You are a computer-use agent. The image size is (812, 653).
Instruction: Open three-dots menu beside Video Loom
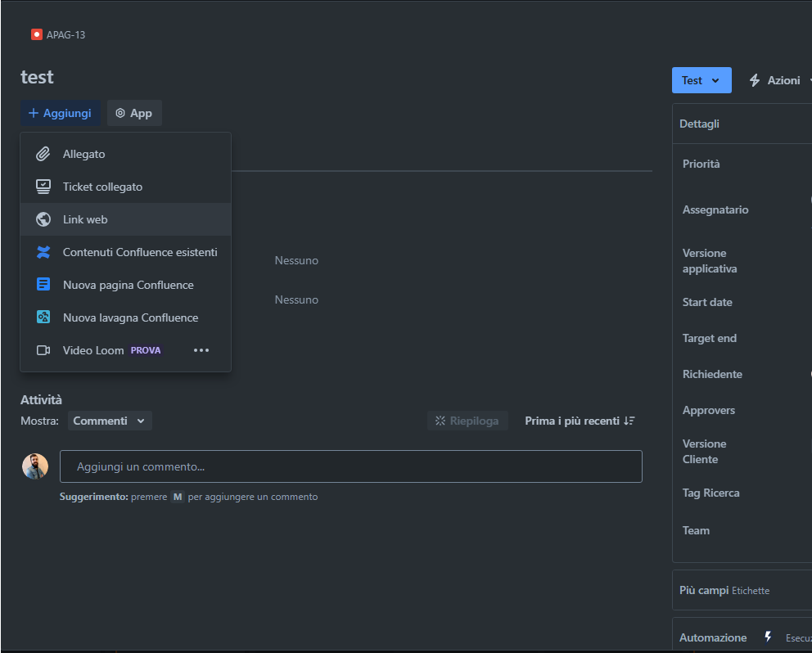(201, 350)
